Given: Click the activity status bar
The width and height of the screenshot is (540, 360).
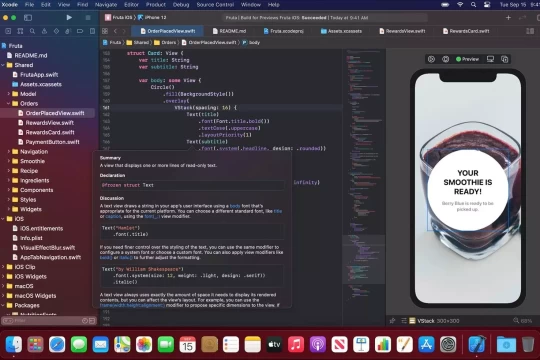Looking at the screenshot, I should (x=325, y=18).
